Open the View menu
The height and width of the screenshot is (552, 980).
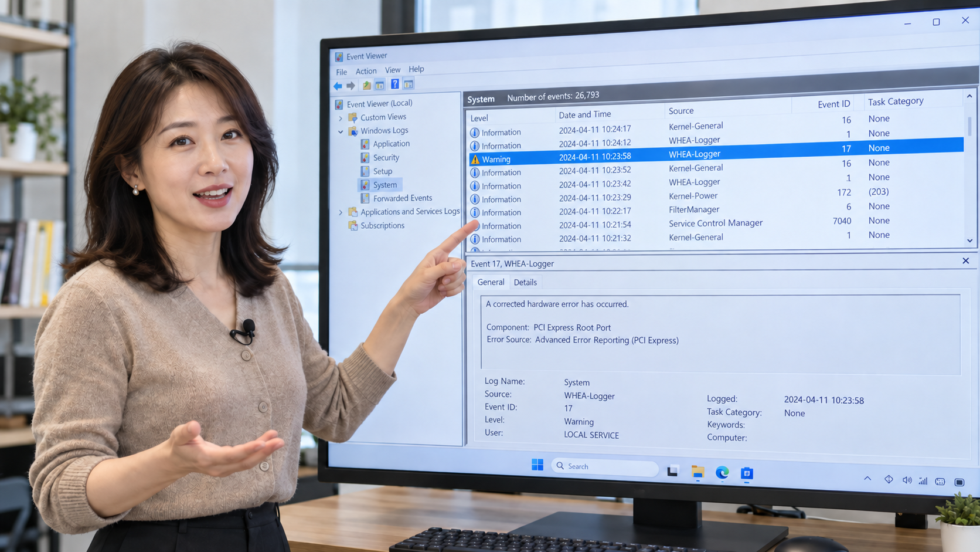[x=393, y=70]
